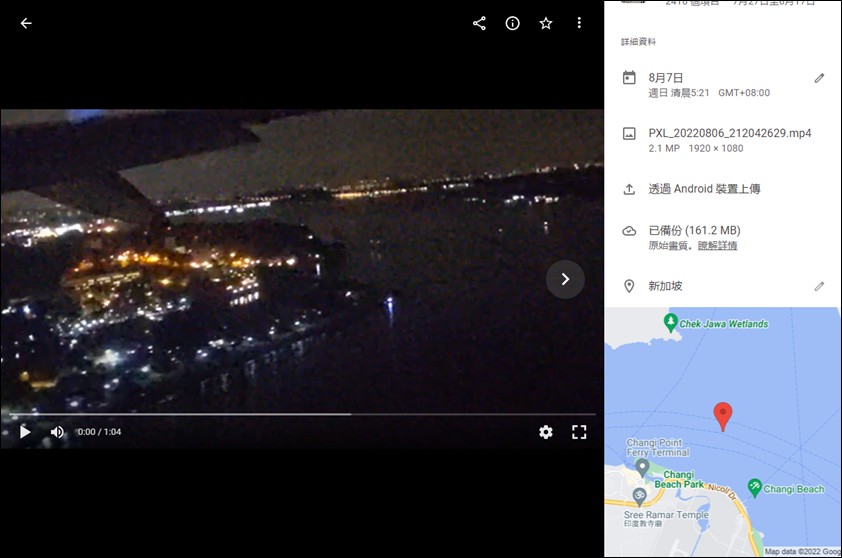Toggle the info details icon

(x=512, y=23)
